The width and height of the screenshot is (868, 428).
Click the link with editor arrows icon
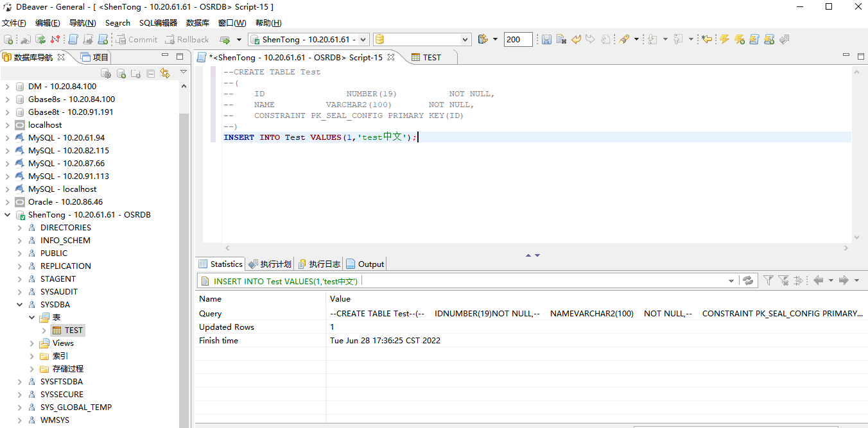coord(165,73)
